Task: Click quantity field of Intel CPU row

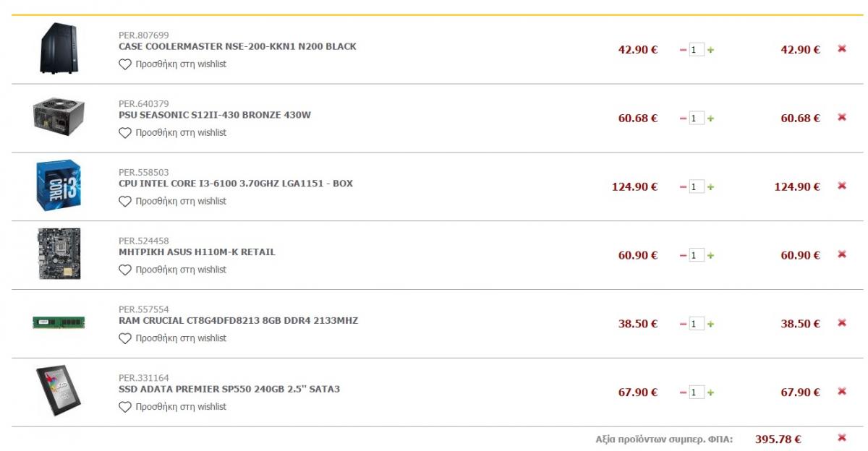Action: click(697, 187)
